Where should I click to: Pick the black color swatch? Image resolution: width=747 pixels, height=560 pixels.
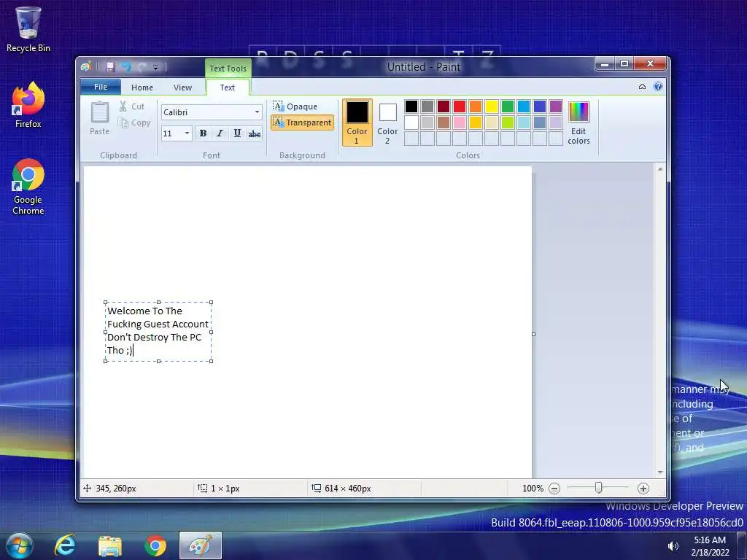tap(411, 106)
